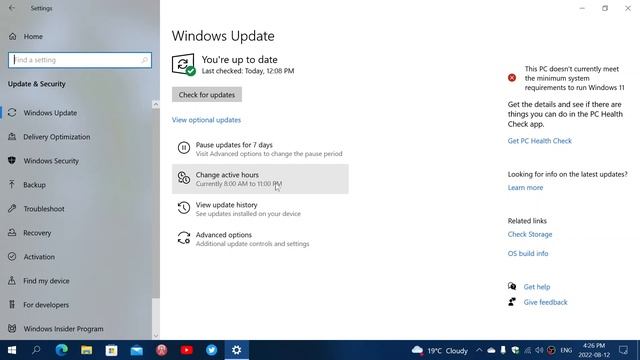Open the Activation page
Screen dimensions: 640x360
coord(39,257)
